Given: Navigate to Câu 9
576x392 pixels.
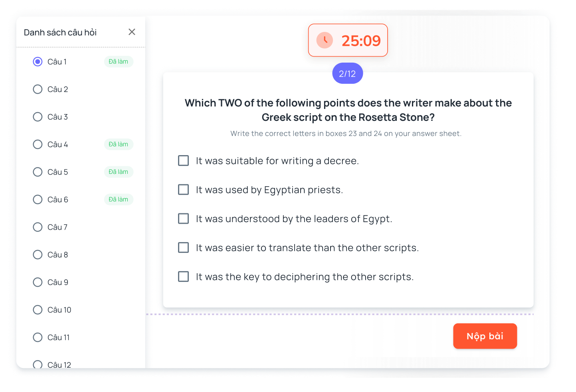Looking at the screenshot, I should coord(38,282).
